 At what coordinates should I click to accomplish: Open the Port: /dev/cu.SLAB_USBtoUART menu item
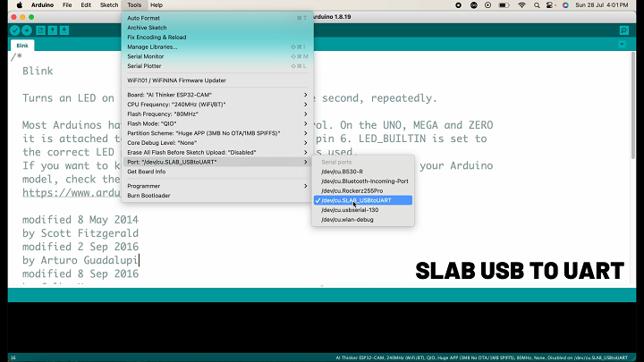coord(216,162)
